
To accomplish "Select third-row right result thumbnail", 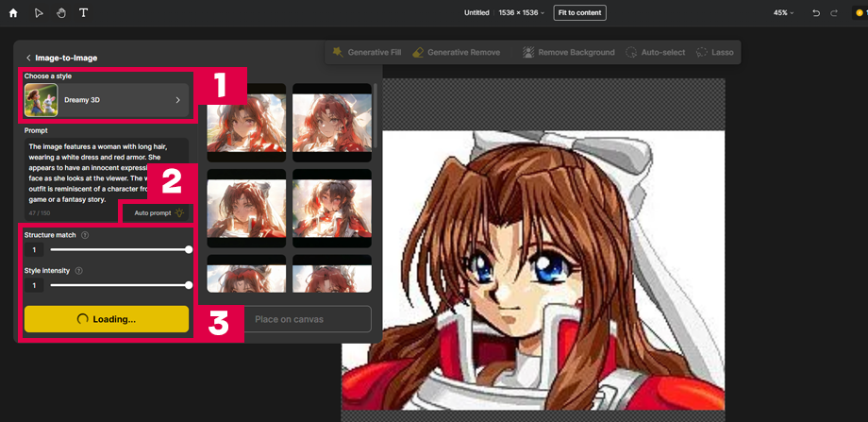I will (332, 274).
